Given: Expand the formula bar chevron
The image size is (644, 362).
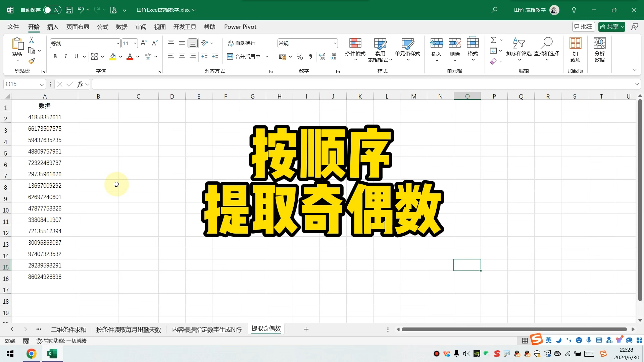Looking at the screenshot, I should click(637, 84).
